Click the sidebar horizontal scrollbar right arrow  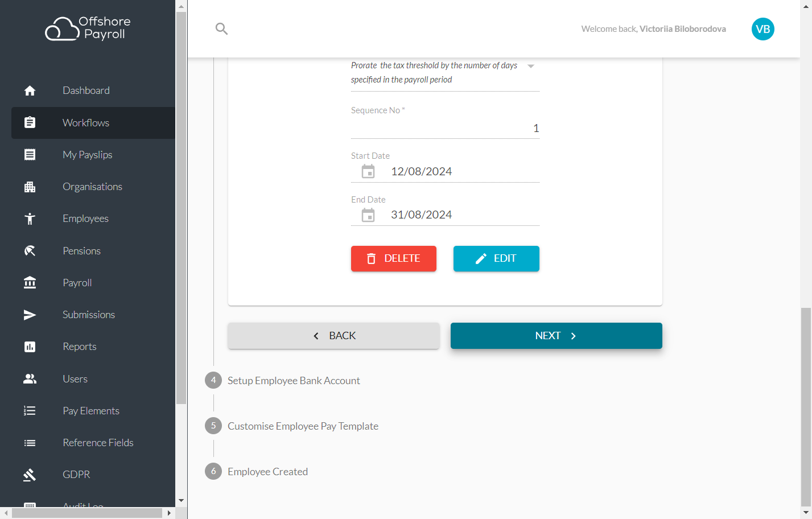169,513
